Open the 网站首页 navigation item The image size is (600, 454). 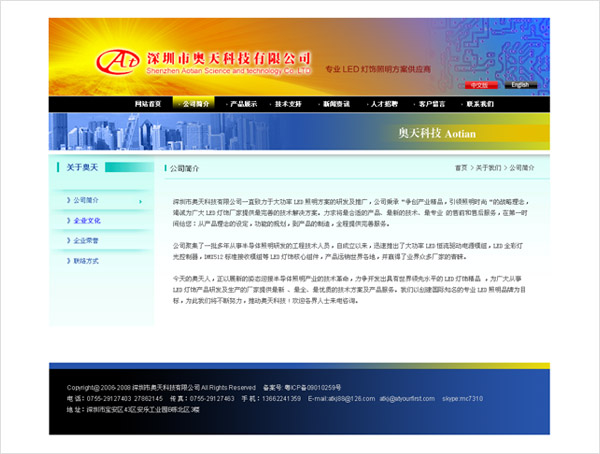[x=148, y=104]
